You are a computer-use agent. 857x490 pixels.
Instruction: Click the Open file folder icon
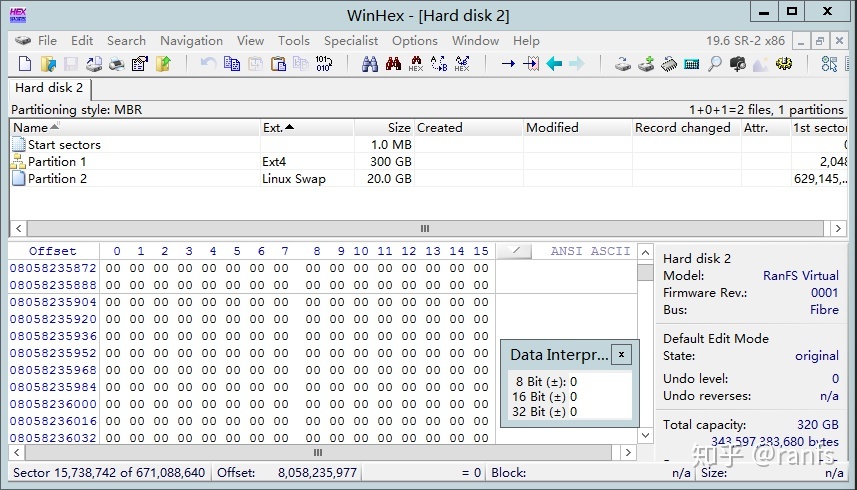[x=48, y=64]
